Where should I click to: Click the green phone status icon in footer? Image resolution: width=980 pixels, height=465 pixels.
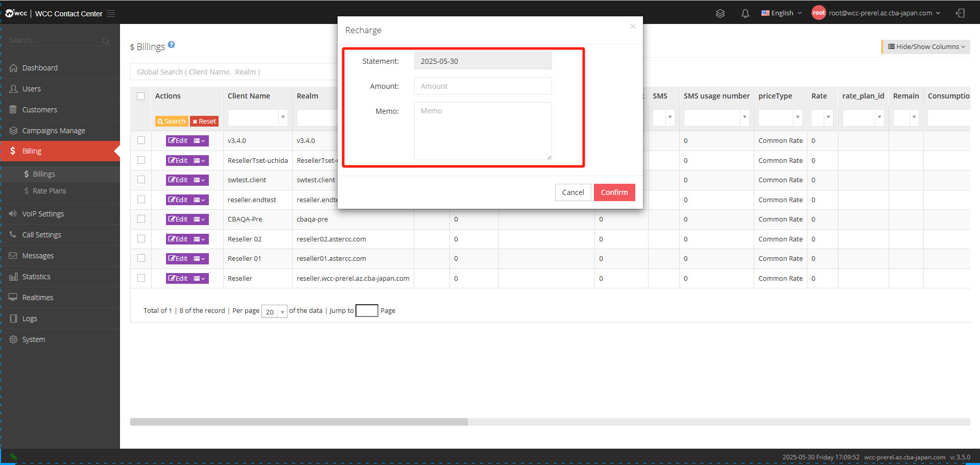click(13, 457)
